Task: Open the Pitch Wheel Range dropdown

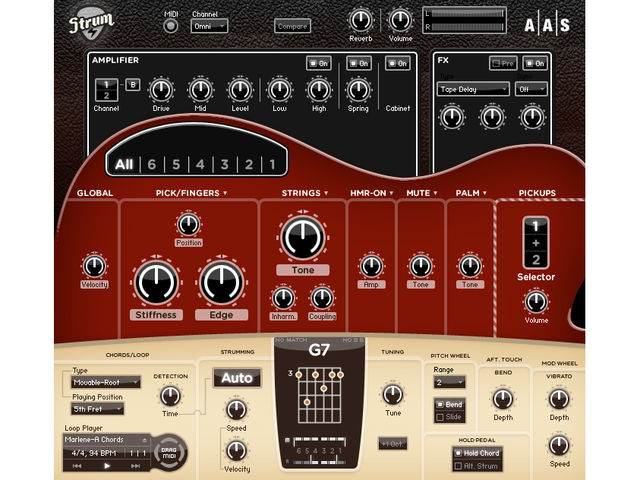Action: click(x=449, y=382)
